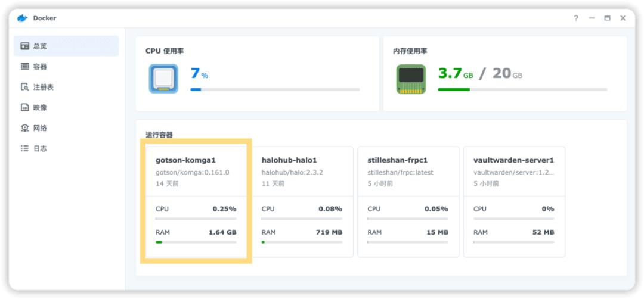Go to the 映像 images section
This screenshot has width=644, height=299.
pyautogui.click(x=67, y=107)
